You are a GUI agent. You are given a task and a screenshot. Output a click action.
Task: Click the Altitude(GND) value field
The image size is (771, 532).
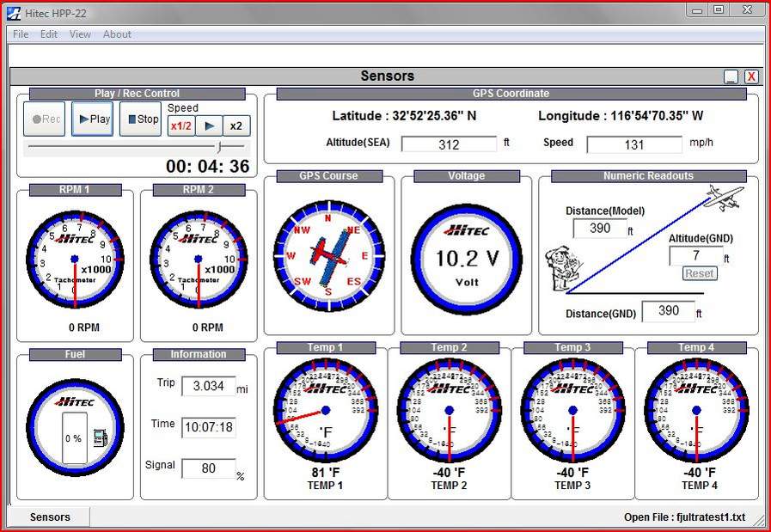pyautogui.click(x=695, y=255)
